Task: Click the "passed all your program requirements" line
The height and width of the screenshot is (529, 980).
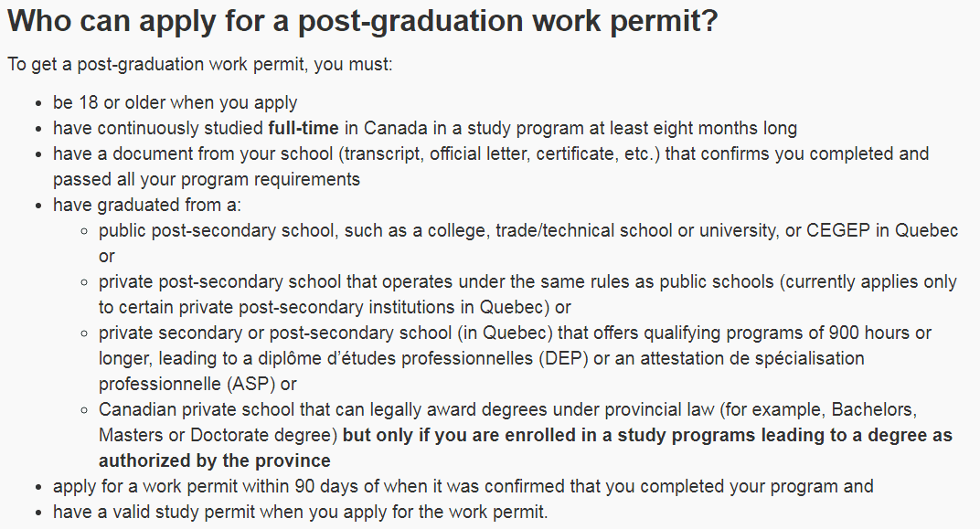Action: pyautogui.click(x=207, y=179)
